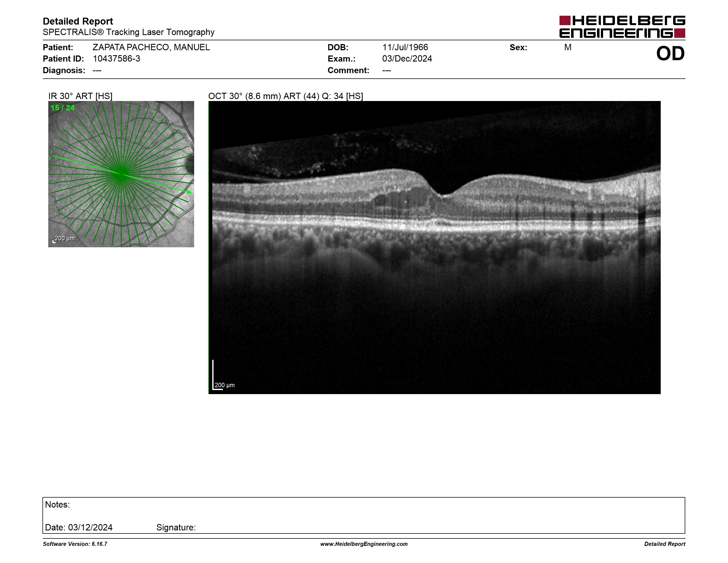Click 'OCT 30° (8.6 mm) ART (44) Q: 34 [HS]' caption
The width and height of the screenshot is (728, 563).
click(286, 96)
